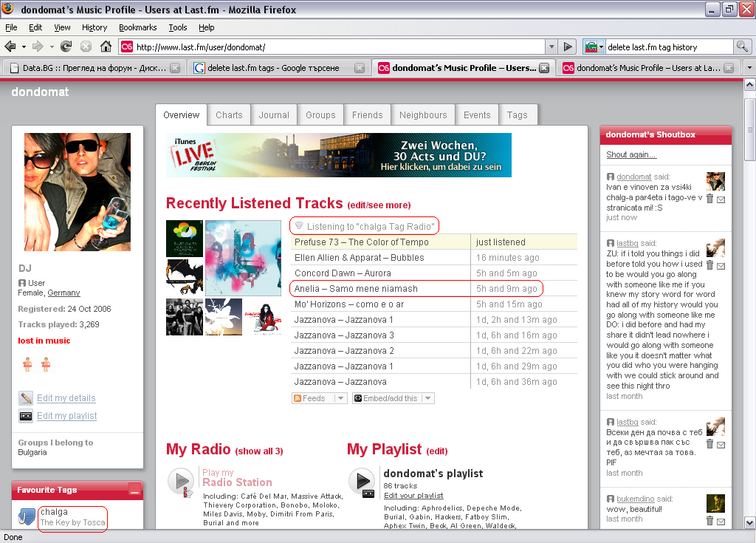The image size is (756, 543).
Task: Select the track Anelia – Samo mene niamash
Action: (356, 289)
